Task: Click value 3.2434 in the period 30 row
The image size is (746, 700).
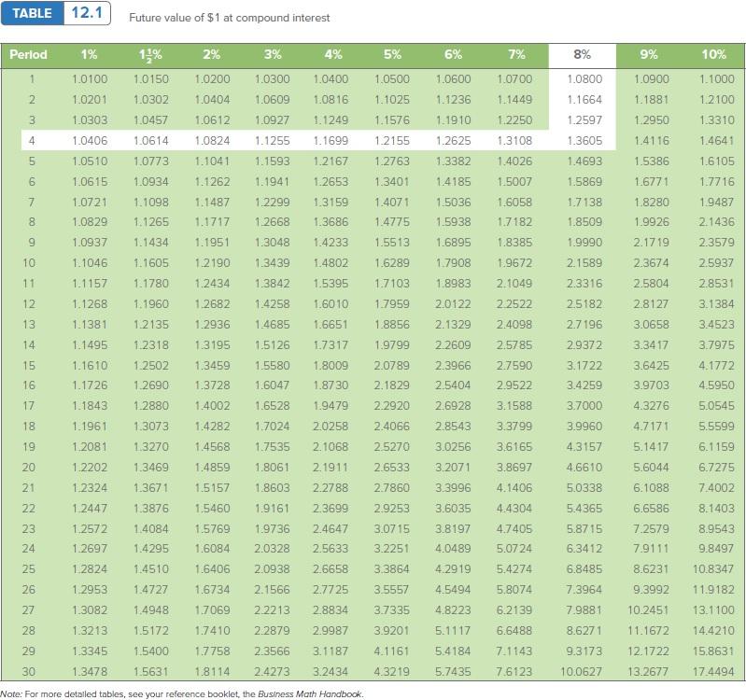Action: click(331, 672)
